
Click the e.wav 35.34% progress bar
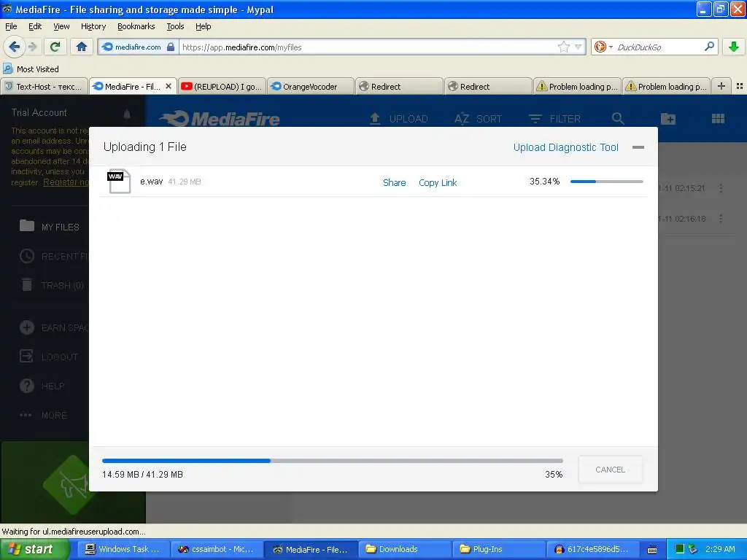click(606, 182)
